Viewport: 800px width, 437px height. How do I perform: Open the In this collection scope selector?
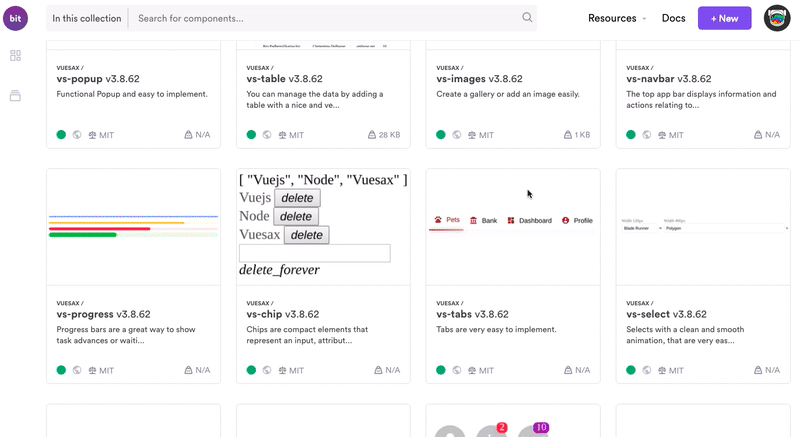click(87, 18)
